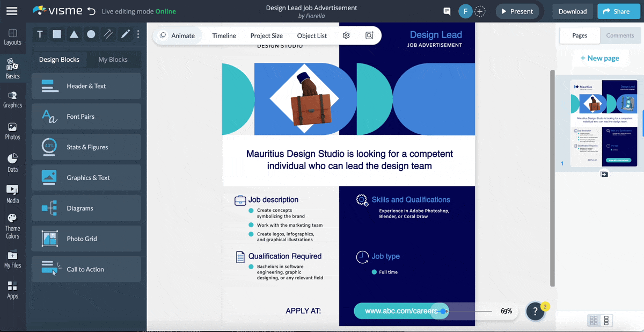
Task: Switch to grid view of pages
Action: [x=594, y=321]
